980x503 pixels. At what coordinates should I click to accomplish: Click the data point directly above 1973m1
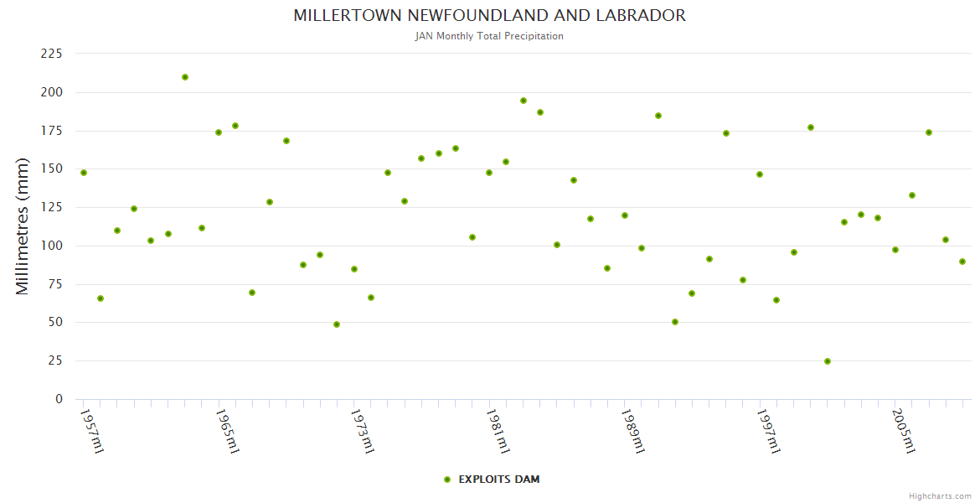tap(354, 269)
